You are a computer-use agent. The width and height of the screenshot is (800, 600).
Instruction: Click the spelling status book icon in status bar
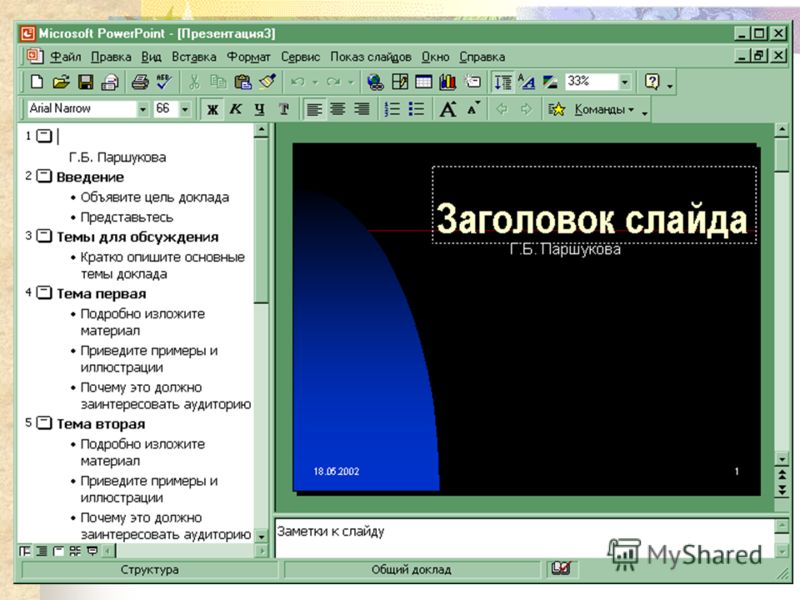(561, 568)
